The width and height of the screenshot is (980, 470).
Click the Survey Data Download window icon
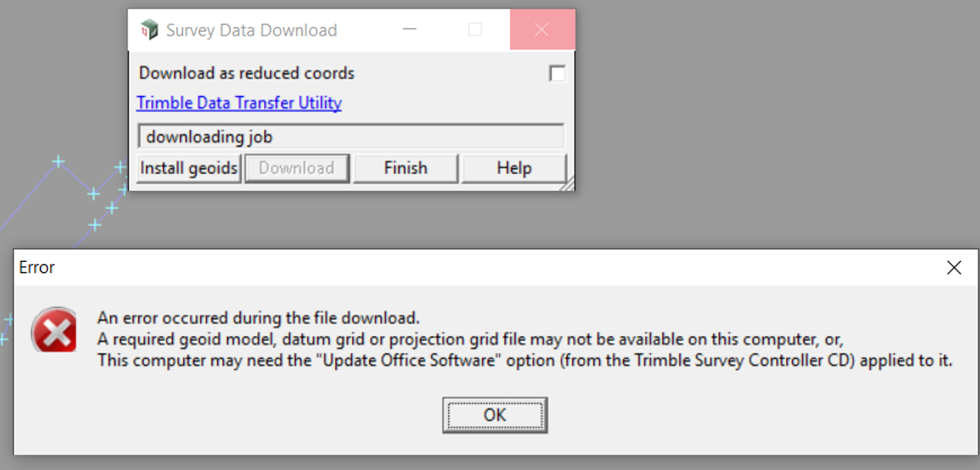point(148,30)
